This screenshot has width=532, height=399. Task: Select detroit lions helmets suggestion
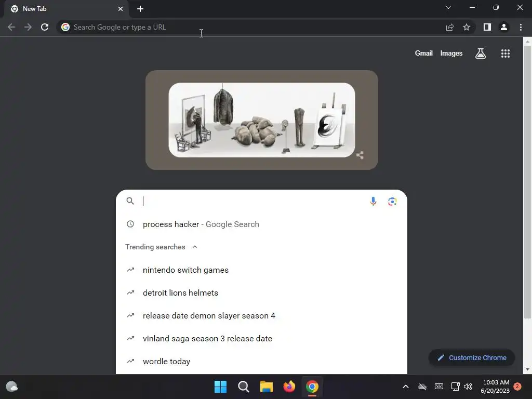[261, 293]
